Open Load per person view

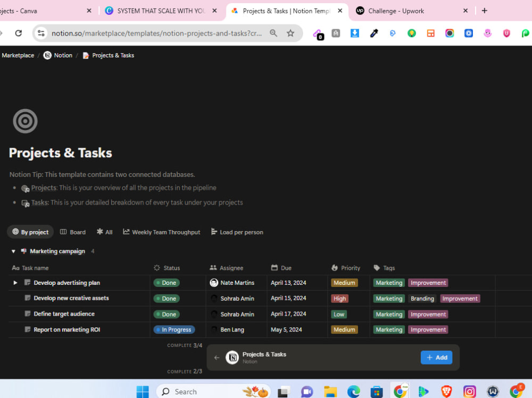click(237, 232)
